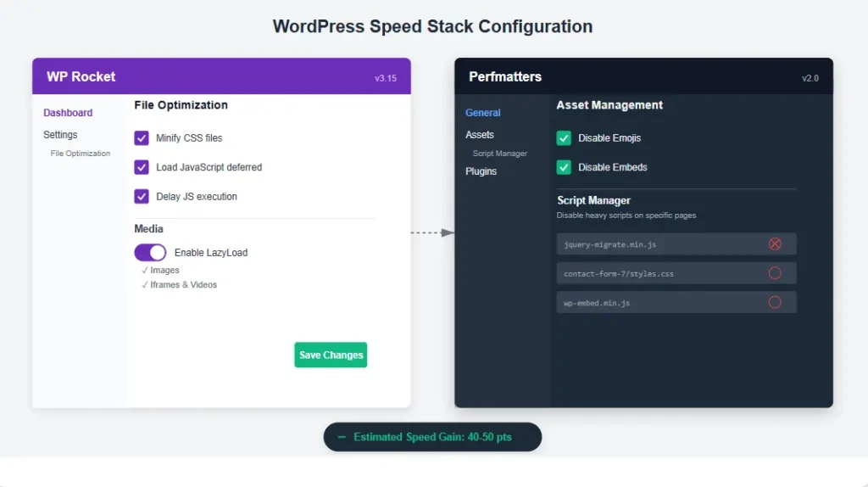Switch off Enable LazyLoad toggle
This screenshot has width=868, height=487.
point(150,253)
